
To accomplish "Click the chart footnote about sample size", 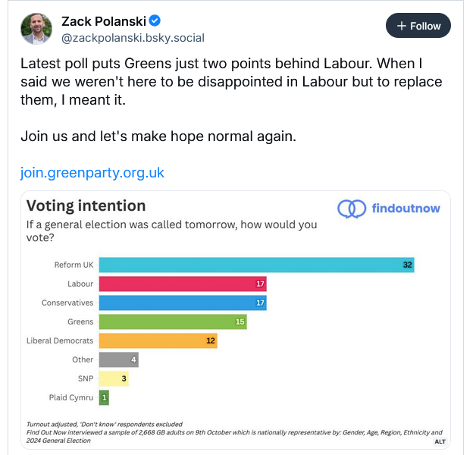I will [227, 432].
